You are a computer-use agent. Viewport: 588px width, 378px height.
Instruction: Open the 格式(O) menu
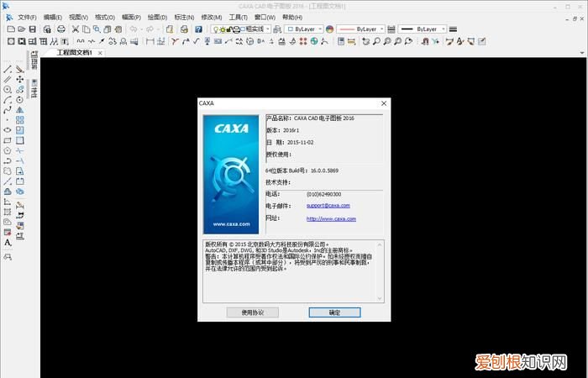pos(105,18)
